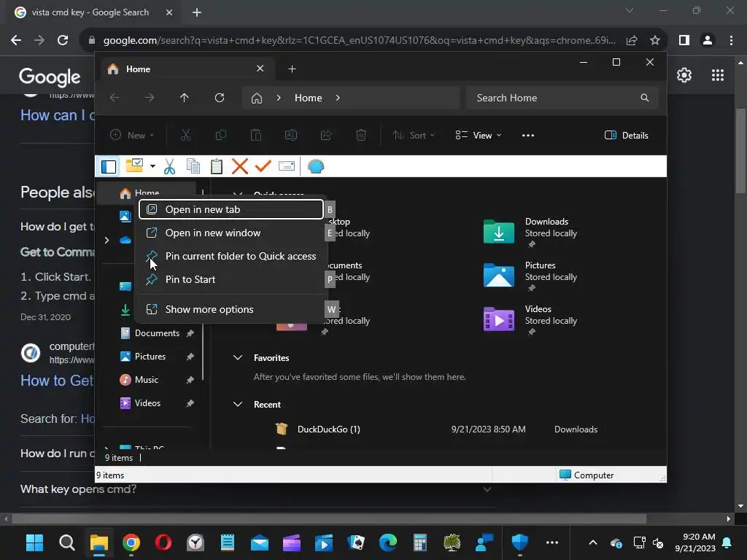Collapse the Favorites section
The height and width of the screenshot is (560, 747).
238,357
